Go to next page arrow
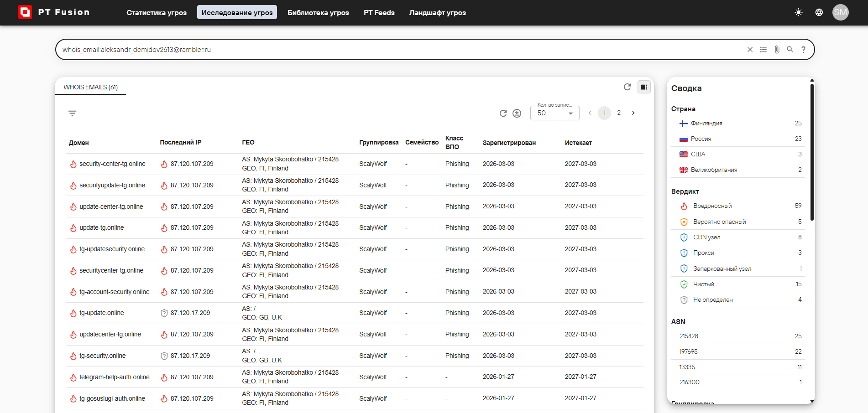The height and width of the screenshot is (413, 868). pos(633,113)
